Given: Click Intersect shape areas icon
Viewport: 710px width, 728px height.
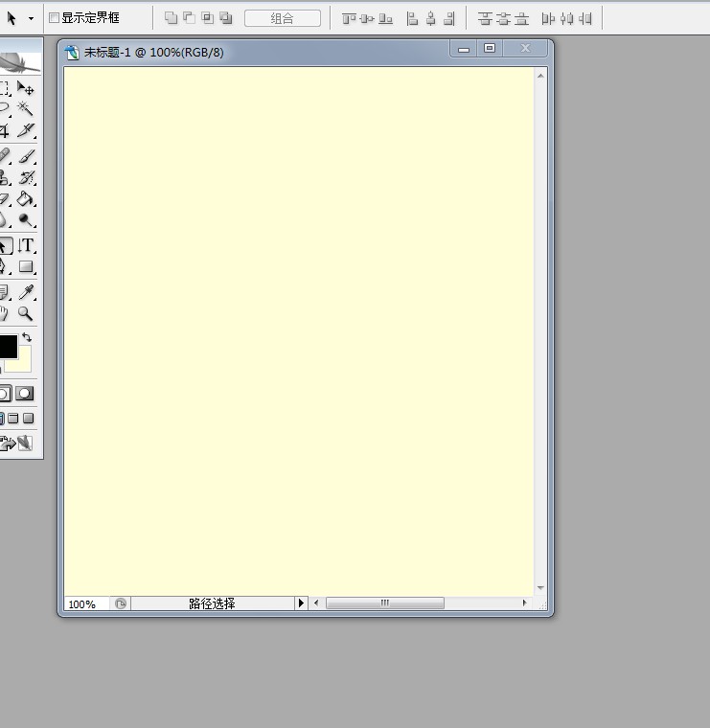Looking at the screenshot, I should [x=208, y=18].
